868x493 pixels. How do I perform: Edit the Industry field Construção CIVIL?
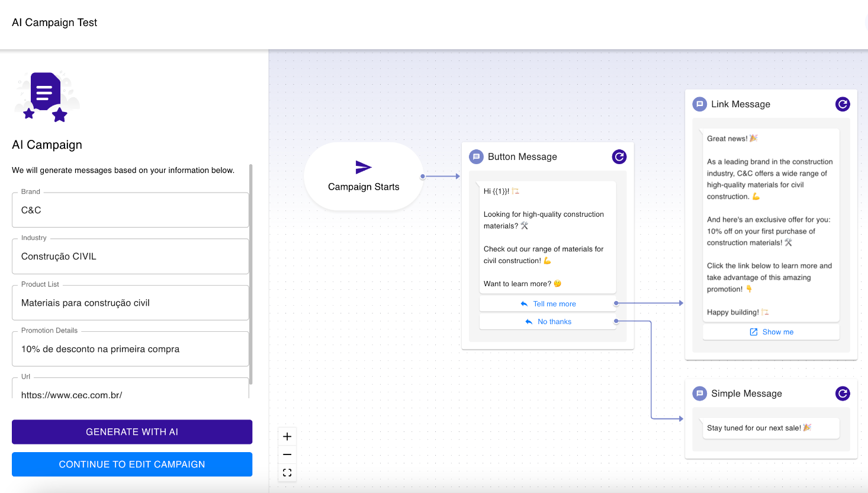point(130,257)
